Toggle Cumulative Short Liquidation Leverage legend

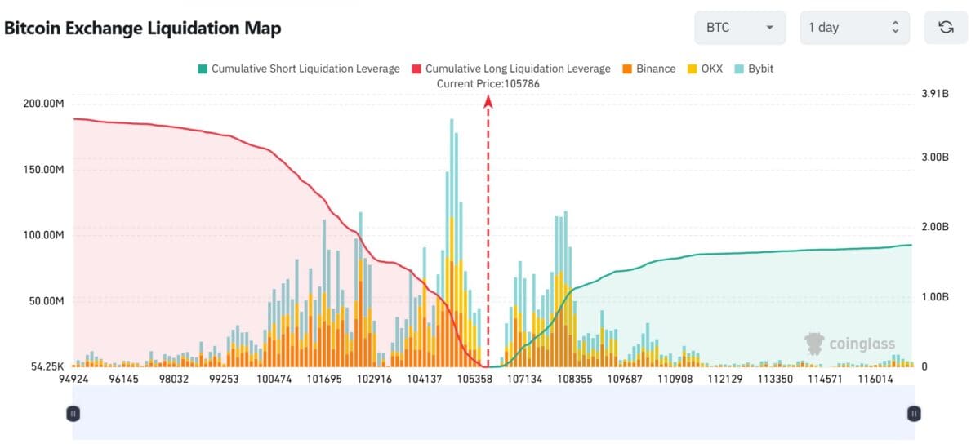coord(298,69)
